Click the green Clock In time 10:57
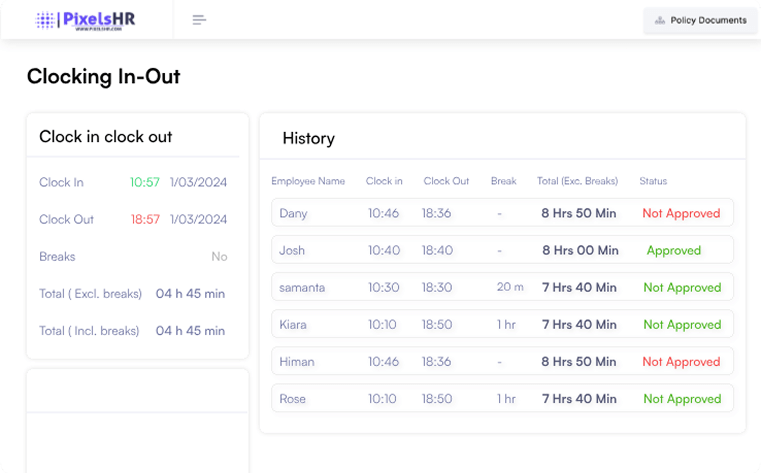The image size is (761, 473). point(145,182)
